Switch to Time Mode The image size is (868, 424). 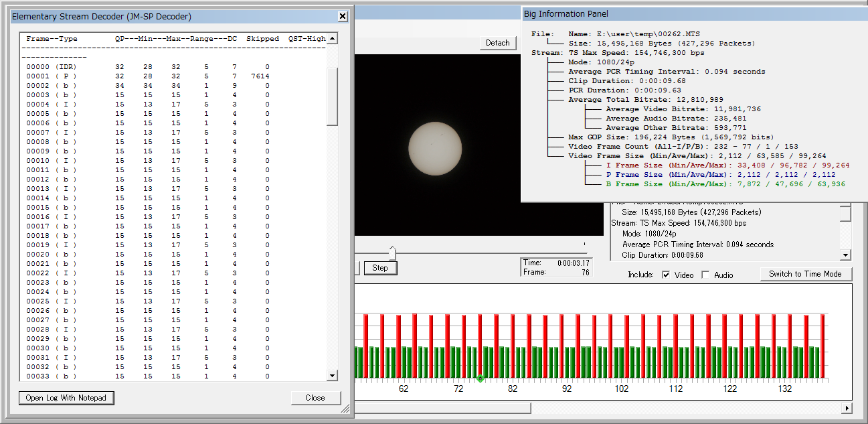pos(804,274)
